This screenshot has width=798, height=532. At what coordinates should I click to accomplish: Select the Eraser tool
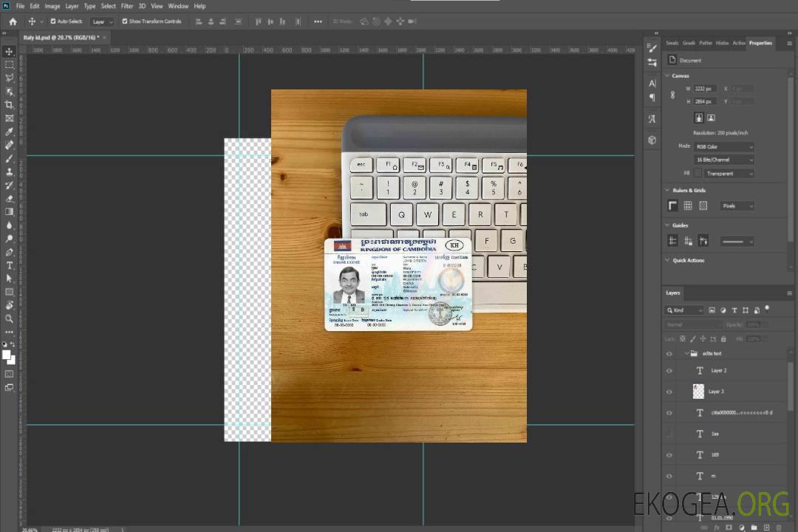pos(10,199)
